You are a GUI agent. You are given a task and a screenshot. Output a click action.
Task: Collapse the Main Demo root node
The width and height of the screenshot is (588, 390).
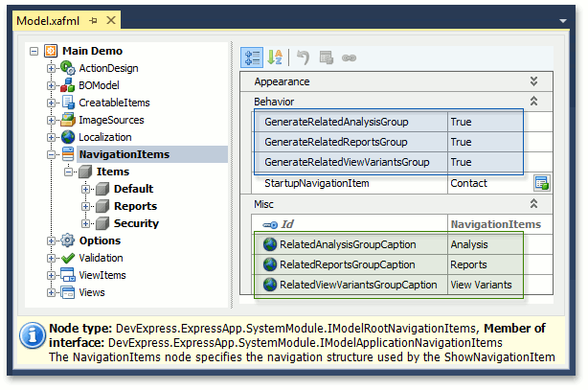34,51
